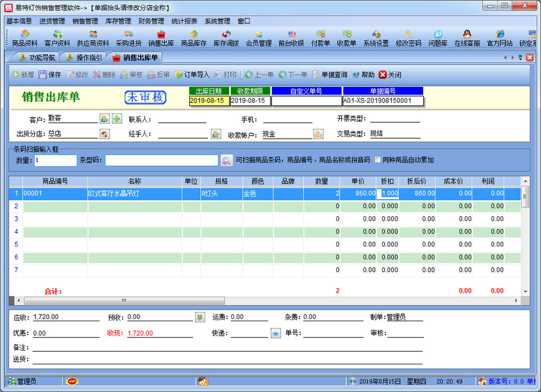541x392 pixels.
Task: Open the 库存管理 menu
Action: tap(118, 21)
